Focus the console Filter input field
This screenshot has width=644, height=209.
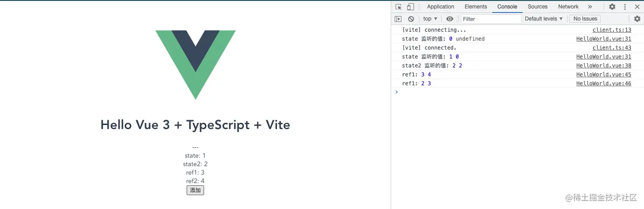(x=491, y=19)
